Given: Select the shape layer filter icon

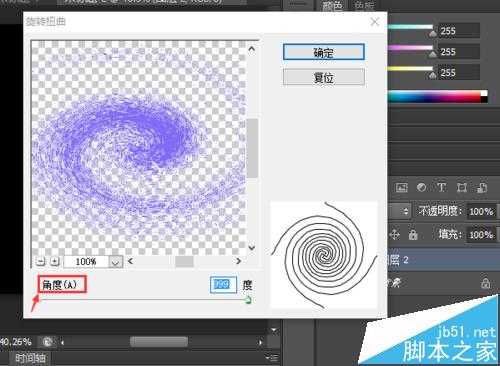Looking at the screenshot, I should click(462, 188).
